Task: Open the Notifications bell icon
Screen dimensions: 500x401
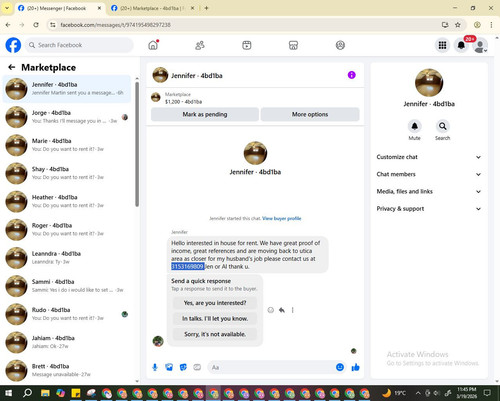Action: click(x=461, y=45)
